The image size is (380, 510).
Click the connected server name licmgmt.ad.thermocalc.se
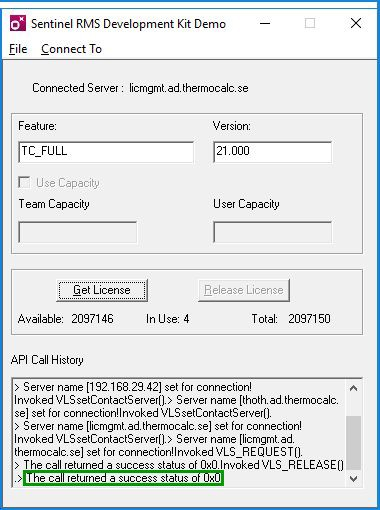tap(189, 88)
